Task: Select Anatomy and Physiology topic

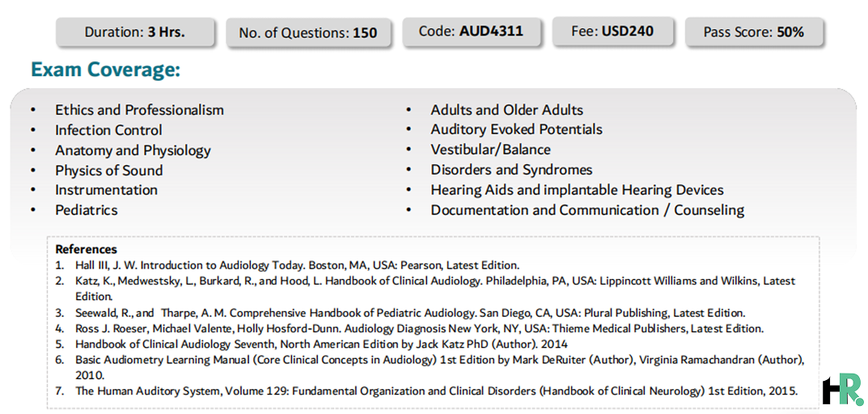Action: click(133, 150)
